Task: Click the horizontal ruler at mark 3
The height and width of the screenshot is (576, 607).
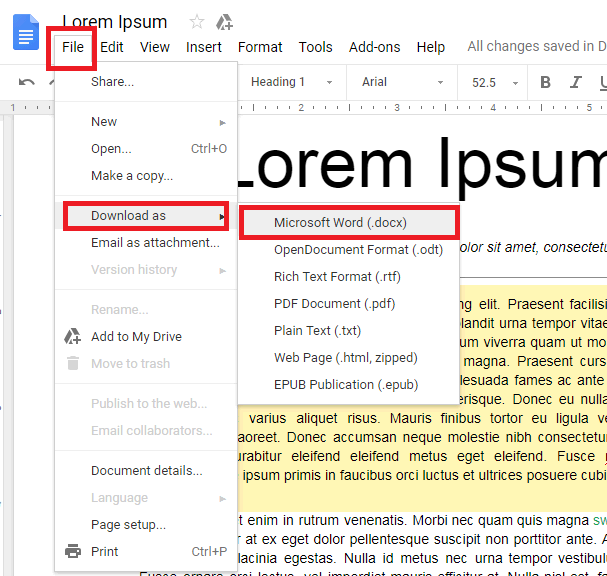Action: pos(397,108)
